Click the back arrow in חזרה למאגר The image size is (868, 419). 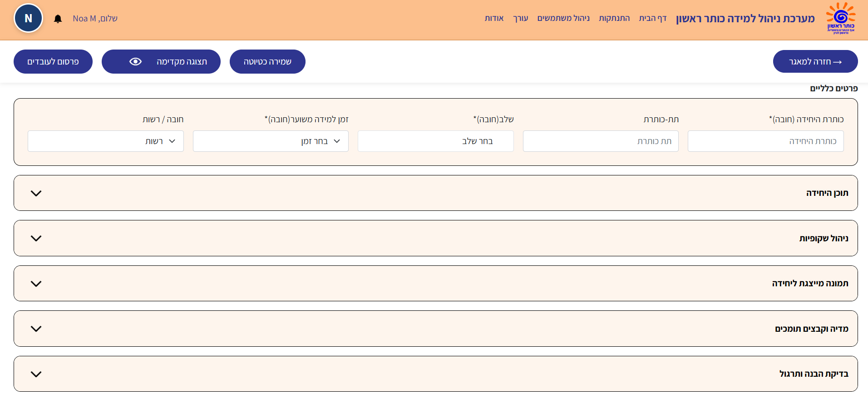pyautogui.click(x=838, y=62)
